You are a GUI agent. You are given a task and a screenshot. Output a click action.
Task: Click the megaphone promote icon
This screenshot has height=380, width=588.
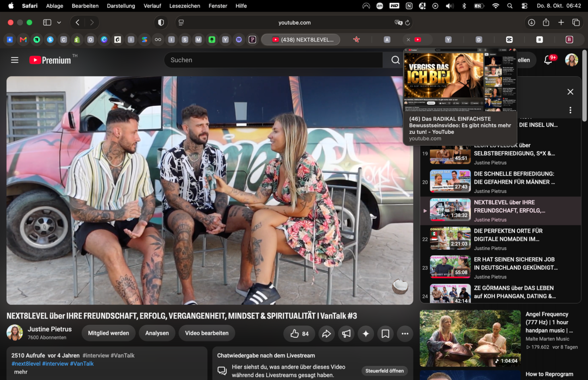346,333
